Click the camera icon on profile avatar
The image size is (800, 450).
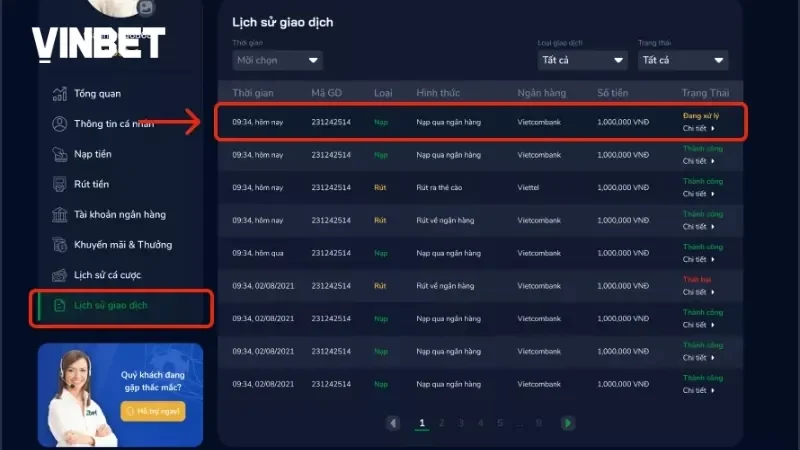pyautogui.click(x=146, y=8)
